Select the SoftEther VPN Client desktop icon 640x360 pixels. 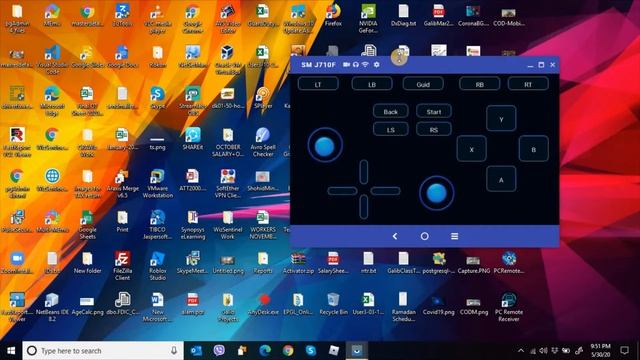228,184
